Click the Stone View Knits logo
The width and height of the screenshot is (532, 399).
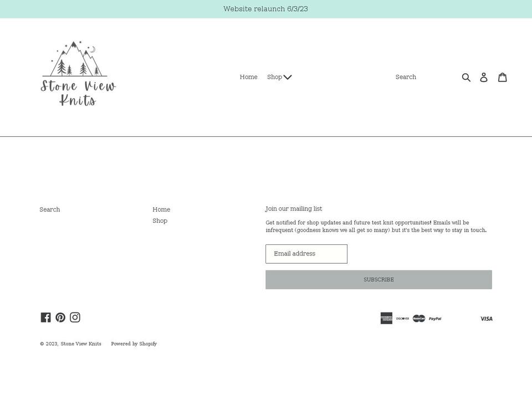coord(78,74)
